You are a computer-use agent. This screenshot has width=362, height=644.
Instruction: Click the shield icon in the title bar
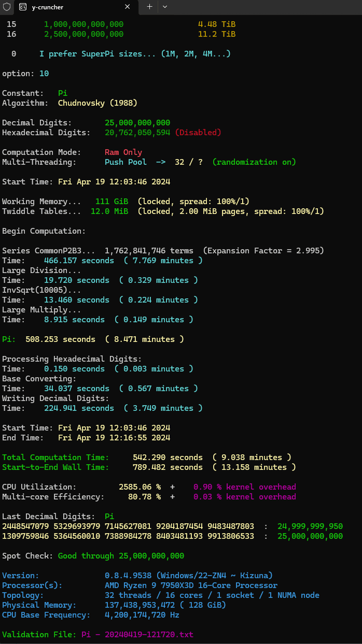[x=7, y=7]
